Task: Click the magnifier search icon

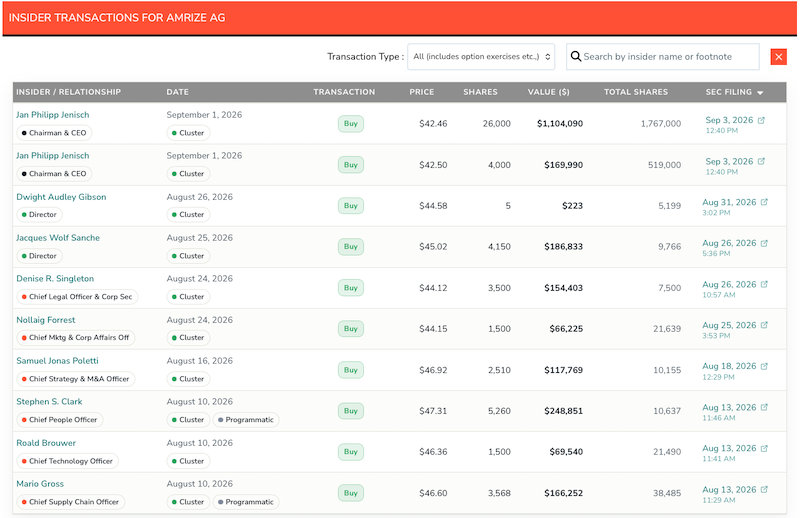Action: (x=576, y=56)
